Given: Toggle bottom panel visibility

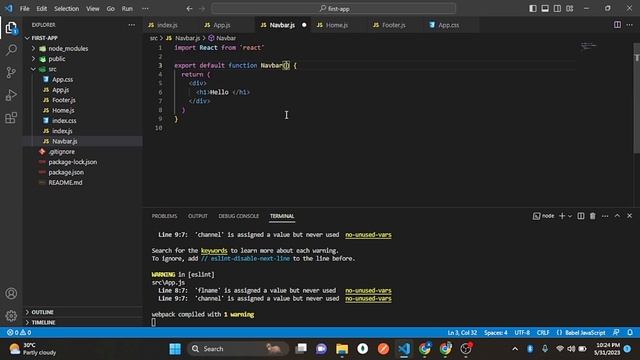Looking at the screenshot, I should 545,9.
